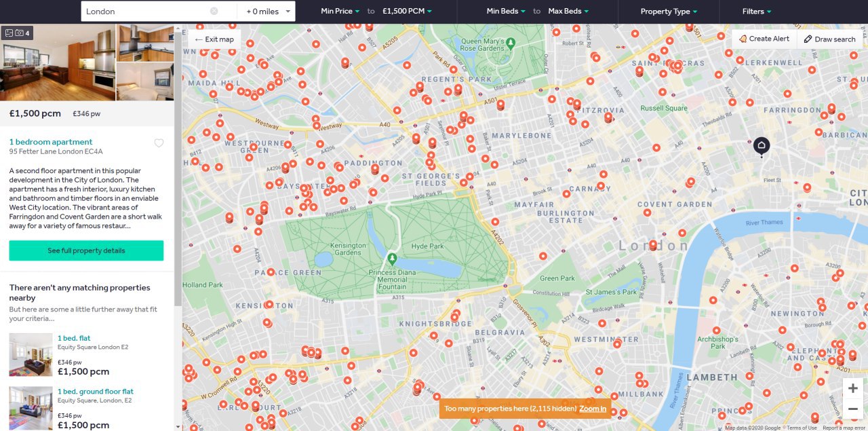Open the Min Price dropdown
868x431 pixels.
click(x=340, y=12)
